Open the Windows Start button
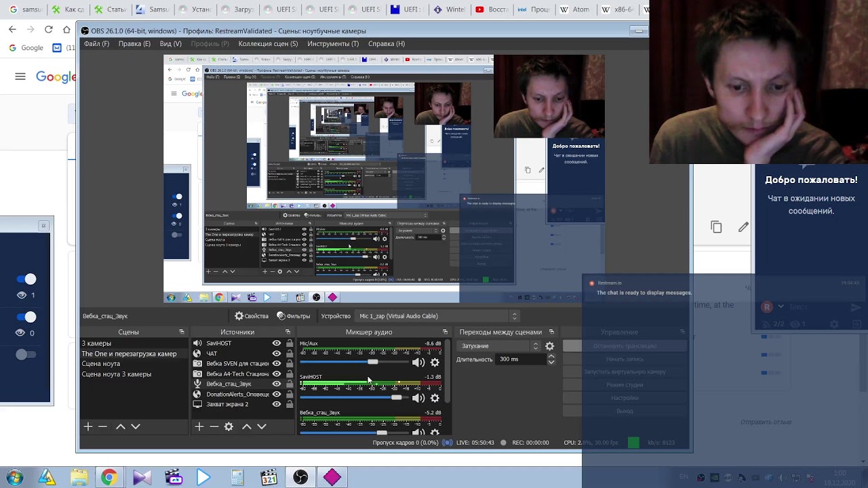 14,478
